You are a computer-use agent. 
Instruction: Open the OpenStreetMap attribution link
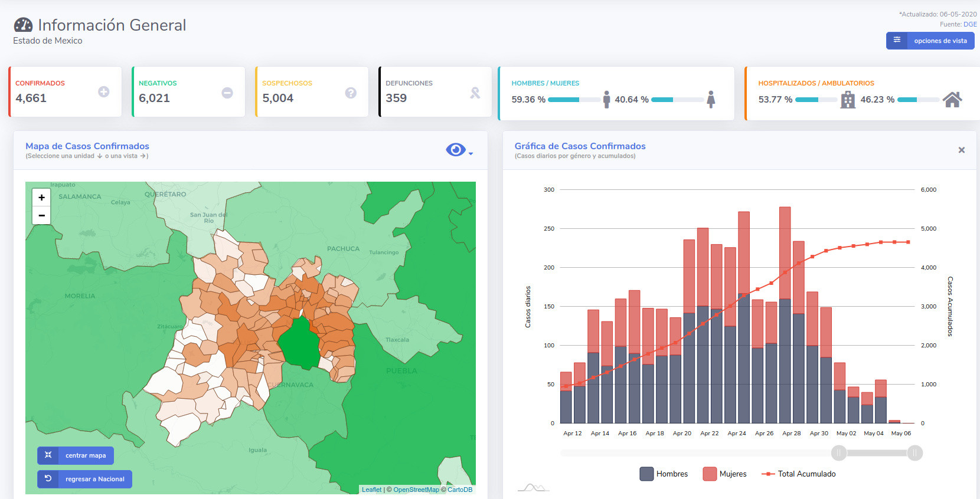[416, 490]
